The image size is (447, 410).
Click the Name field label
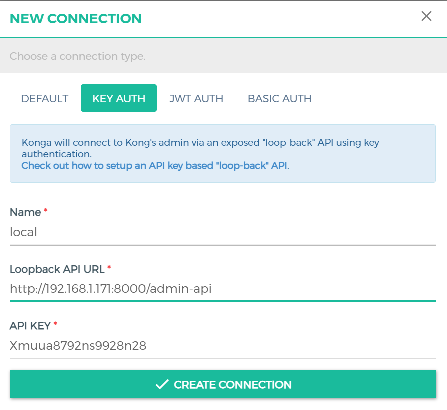pyautogui.click(x=25, y=212)
